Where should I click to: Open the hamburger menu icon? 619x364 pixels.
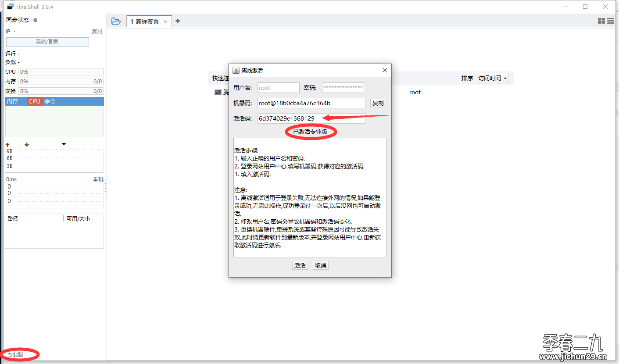611,21
